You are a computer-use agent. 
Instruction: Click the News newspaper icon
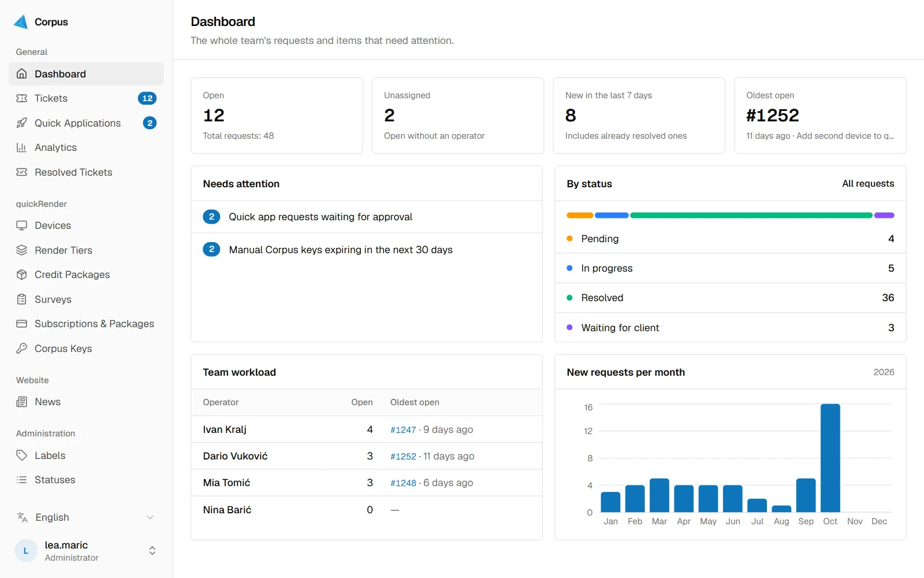pyautogui.click(x=22, y=402)
